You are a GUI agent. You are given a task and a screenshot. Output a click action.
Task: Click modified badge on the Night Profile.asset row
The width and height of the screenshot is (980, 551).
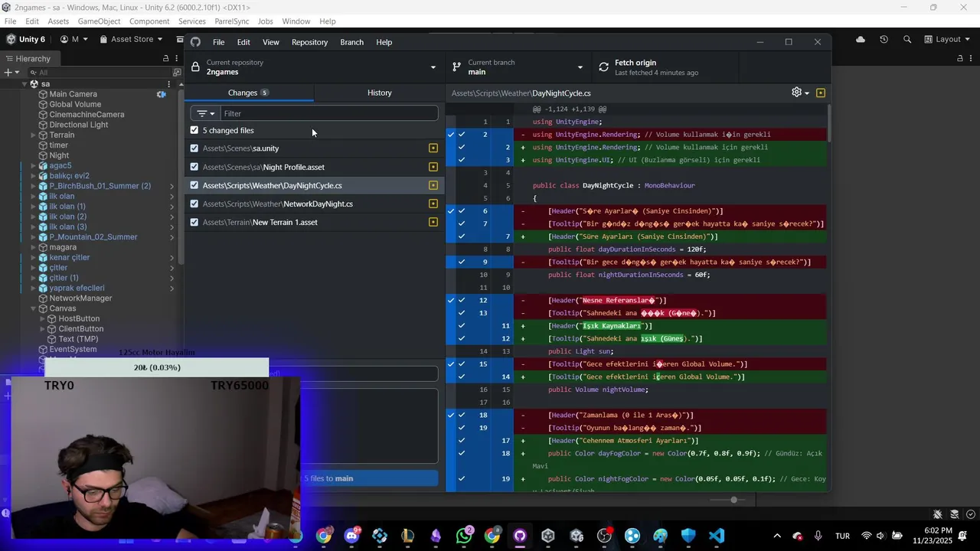pyautogui.click(x=433, y=167)
